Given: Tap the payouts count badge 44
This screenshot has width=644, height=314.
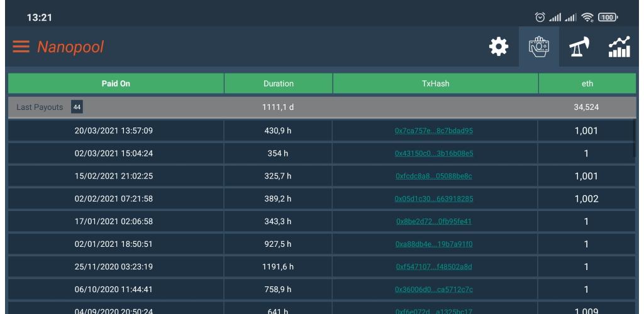Looking at the screenshot, I should [77, 107].
